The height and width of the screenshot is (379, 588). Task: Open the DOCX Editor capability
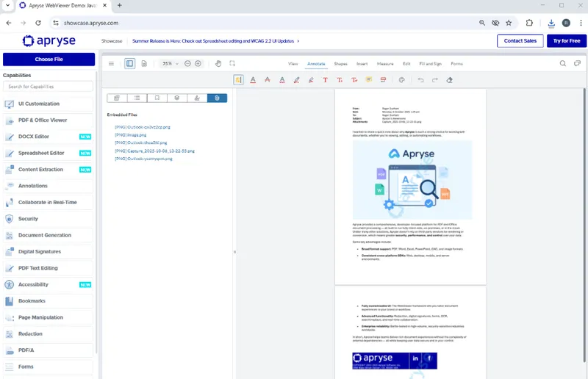point(49,137)
